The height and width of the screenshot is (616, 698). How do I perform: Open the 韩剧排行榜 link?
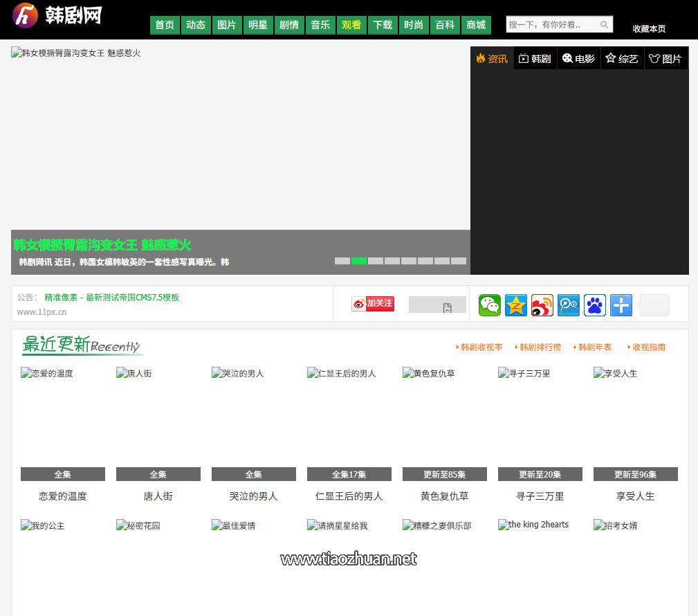click(540, 347)
